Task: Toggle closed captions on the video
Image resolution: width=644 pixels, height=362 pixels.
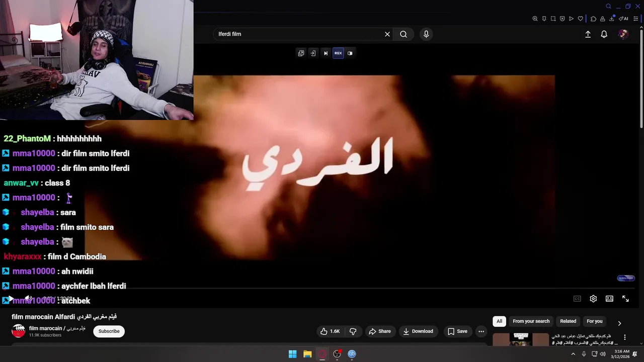Action: pyautogui.click(x=577, y=299)
